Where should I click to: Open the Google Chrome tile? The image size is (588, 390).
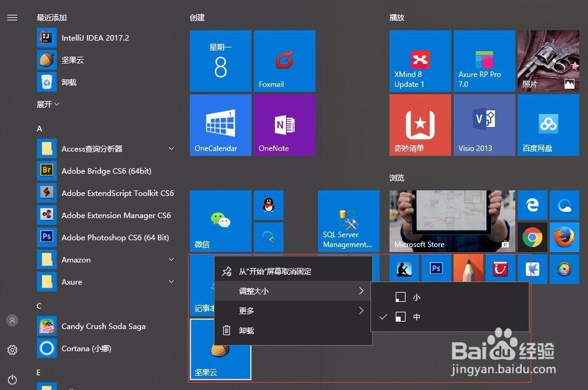[533, 237]
